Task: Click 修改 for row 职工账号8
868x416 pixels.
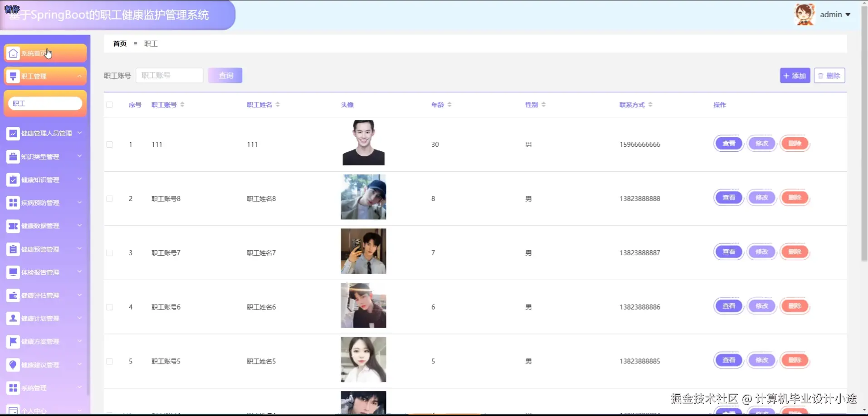Action: [x=762, y=198]
